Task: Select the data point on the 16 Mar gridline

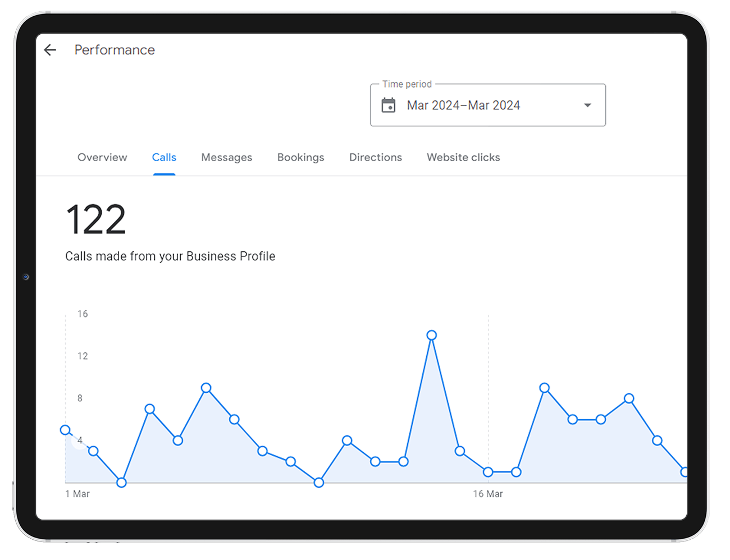Action: pos(488,472)
